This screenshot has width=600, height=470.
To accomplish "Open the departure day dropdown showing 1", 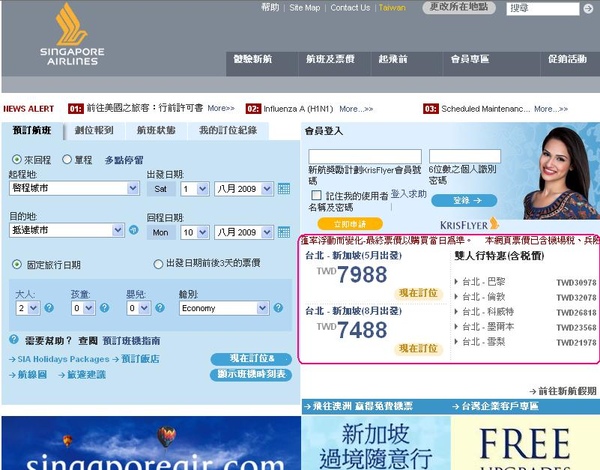I will point(195,189).
